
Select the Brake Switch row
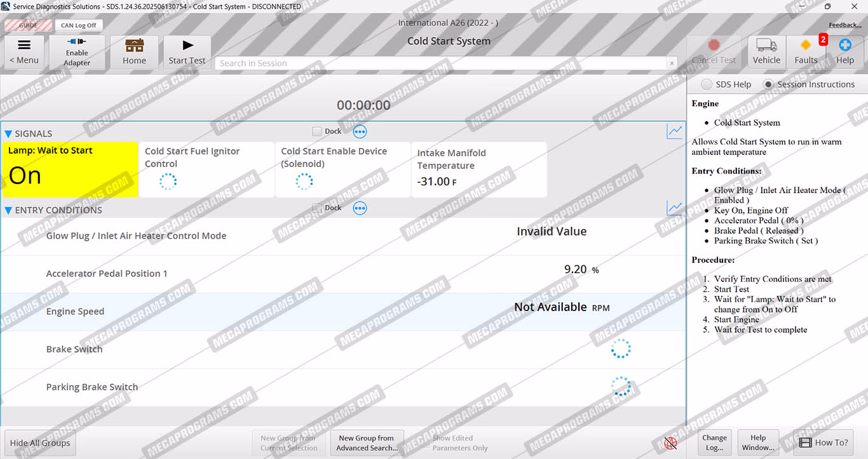pyautogui.click(x=343, y=349)
